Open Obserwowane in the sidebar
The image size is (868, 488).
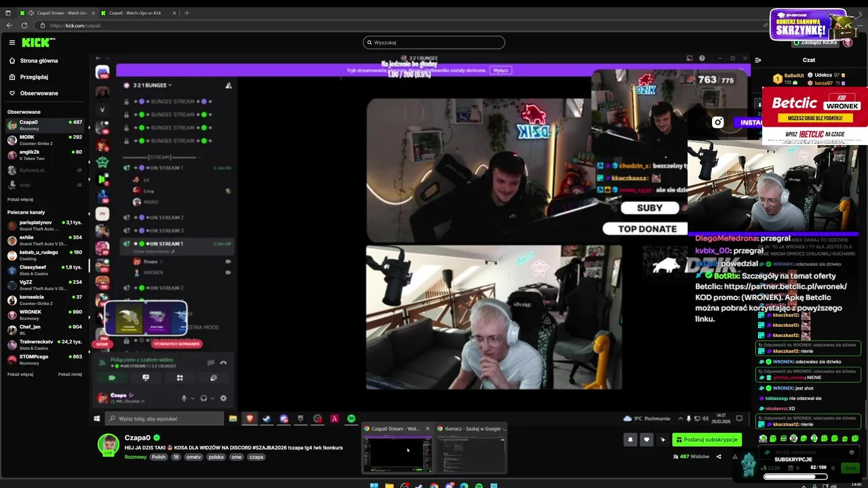click(39, 93)
